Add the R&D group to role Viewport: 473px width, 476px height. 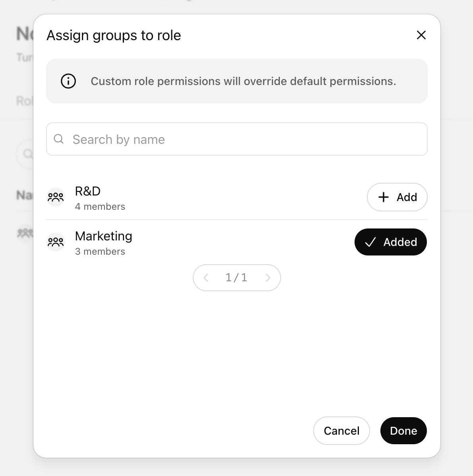397,197
